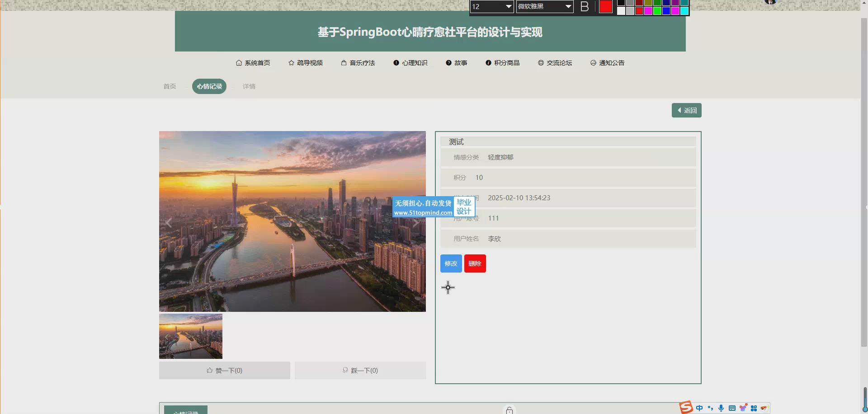Screen dimensions: 868x414
Task: Click the thumbs-down 踩一下 button
Action: (360, 370)
